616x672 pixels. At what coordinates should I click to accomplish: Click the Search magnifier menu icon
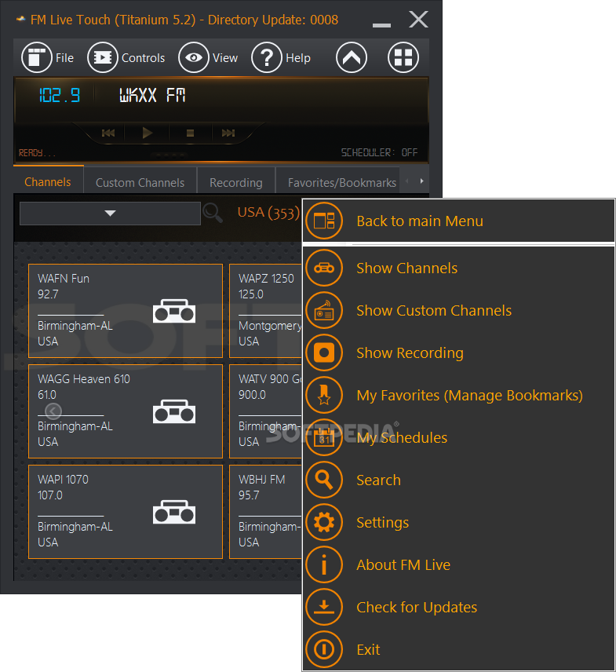click(x=324, y=480)
